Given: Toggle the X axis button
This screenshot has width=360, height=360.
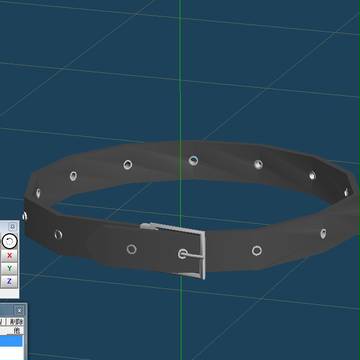Looking at the screenshot, I should coord(9,256).
